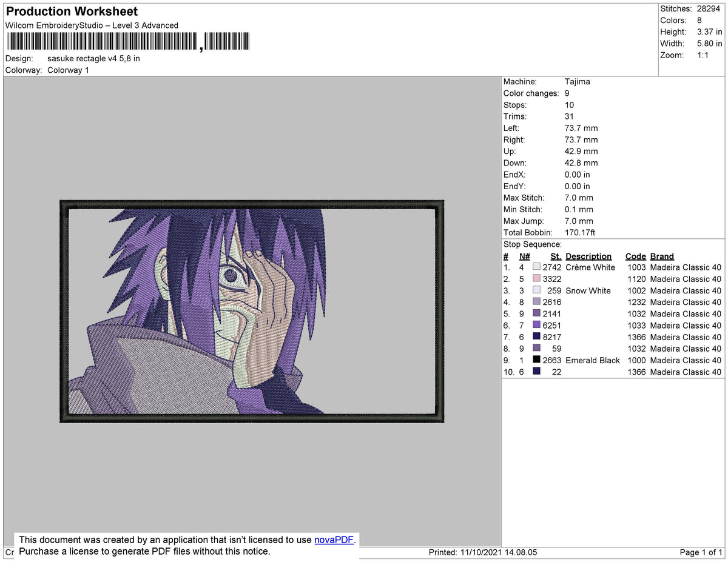Select the Brand column header
The width and height of the screenshot is (728, 562).
click(661, 256)
